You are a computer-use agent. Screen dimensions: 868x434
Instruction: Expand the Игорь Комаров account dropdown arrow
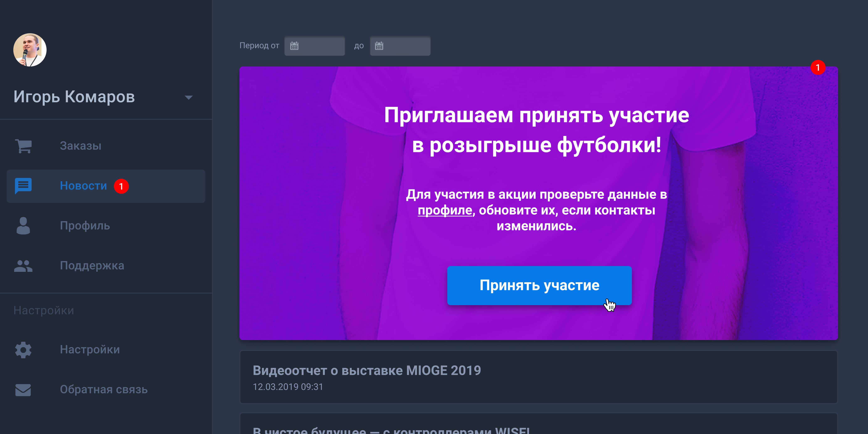[x=189, y=97]
